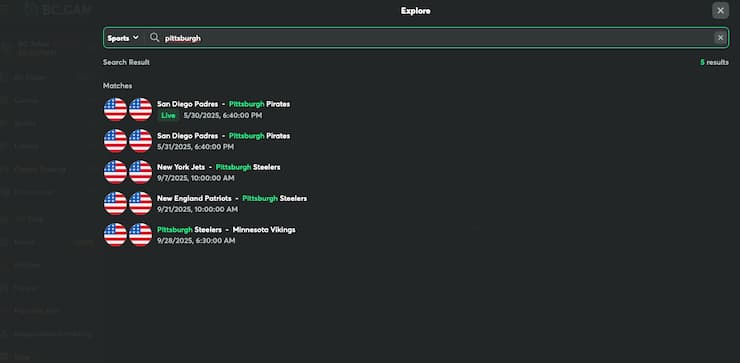The width and height of the screenshot is (740, 363).
Task: Click first flag icon of Jets–Steelers row
Action: click(115, 172)
